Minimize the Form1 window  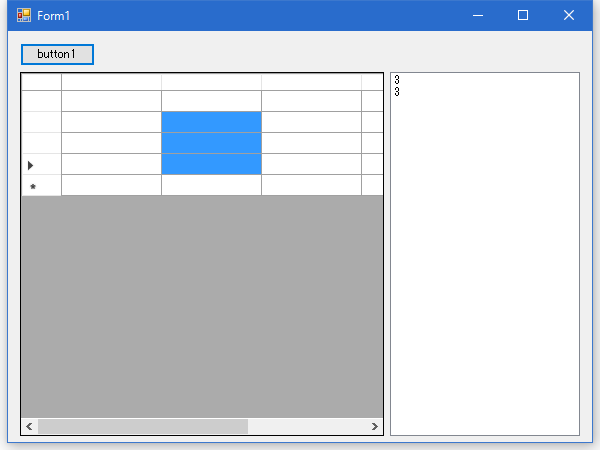point(478,16)
